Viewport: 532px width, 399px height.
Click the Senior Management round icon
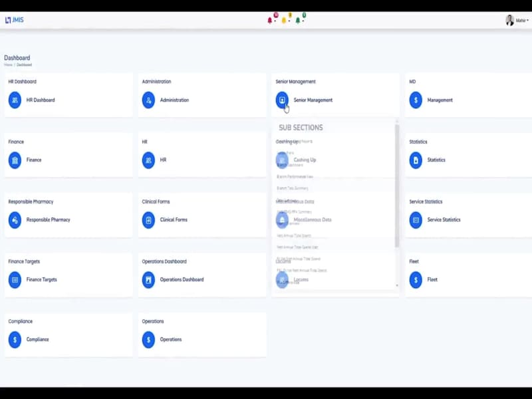282,100
